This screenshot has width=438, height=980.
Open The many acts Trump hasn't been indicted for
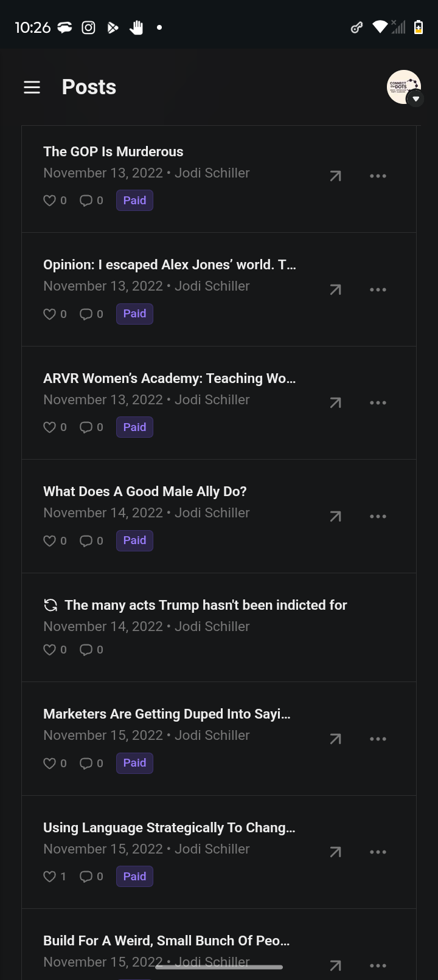(x=206, y=605)
